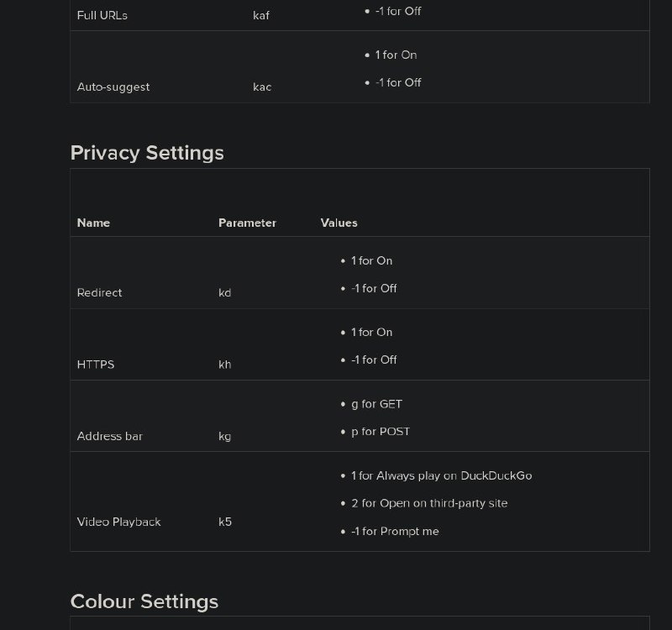Select the Name column header
This screenshot has height=630, width=672.
(x=93, y=223)
